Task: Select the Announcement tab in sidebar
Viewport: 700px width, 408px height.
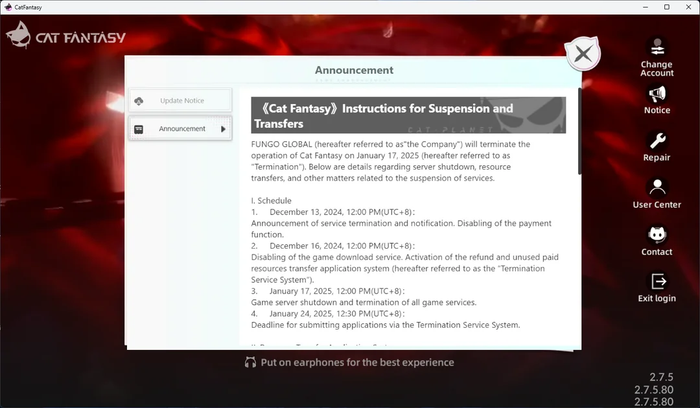Action: coord(180,129)
